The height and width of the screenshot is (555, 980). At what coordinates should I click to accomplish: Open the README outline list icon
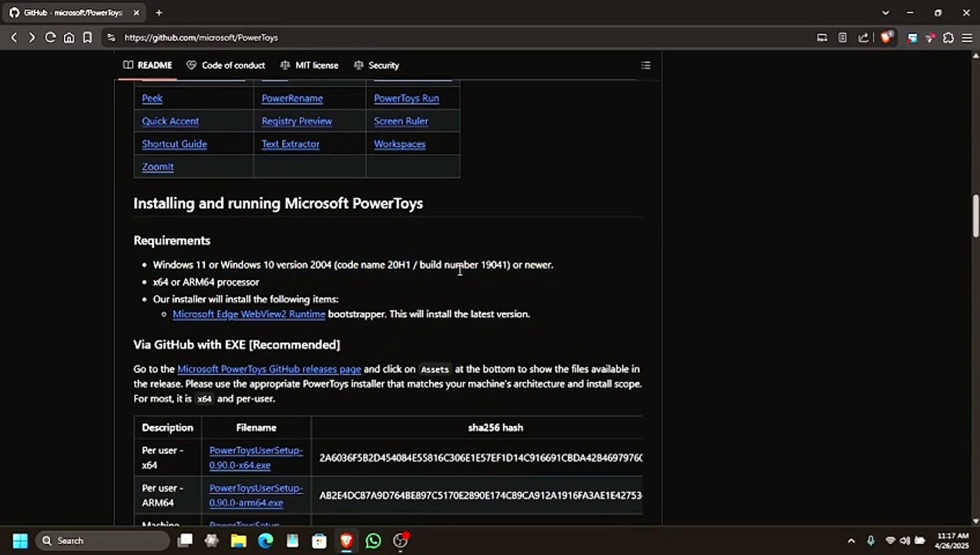pos(646,66)
